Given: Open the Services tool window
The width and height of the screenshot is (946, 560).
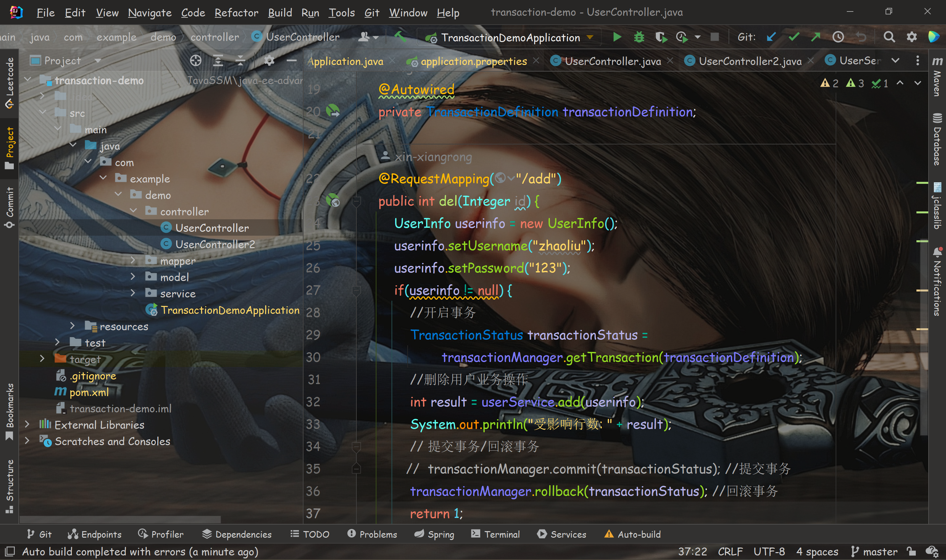Looking at the screenshot, I should click(561, 534).
